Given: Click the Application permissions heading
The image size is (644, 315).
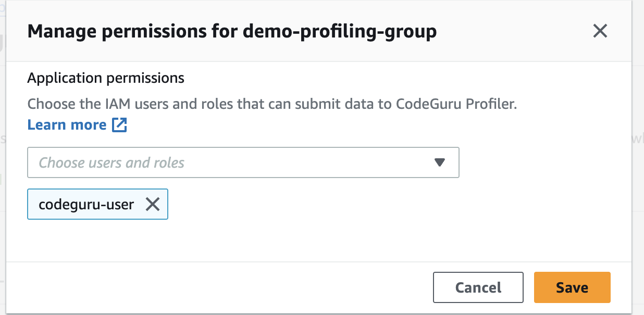Looking at the screenshot, I should [106, 78].
